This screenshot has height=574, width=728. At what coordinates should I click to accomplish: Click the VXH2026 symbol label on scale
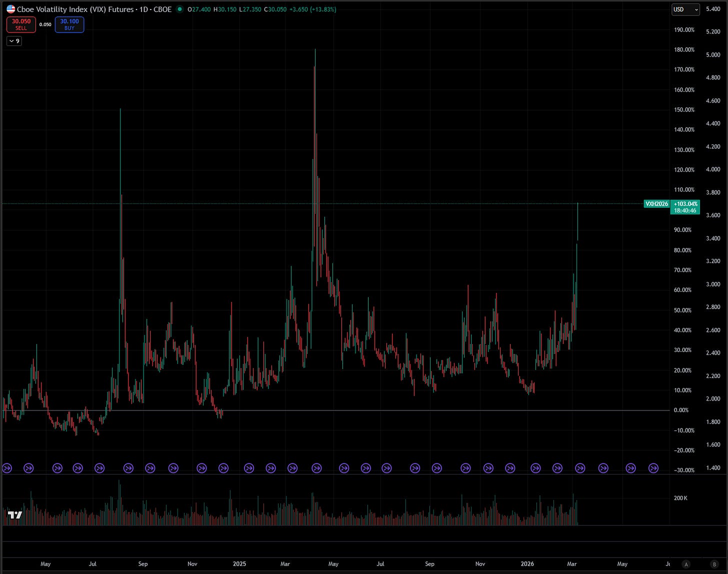(656, 203)
